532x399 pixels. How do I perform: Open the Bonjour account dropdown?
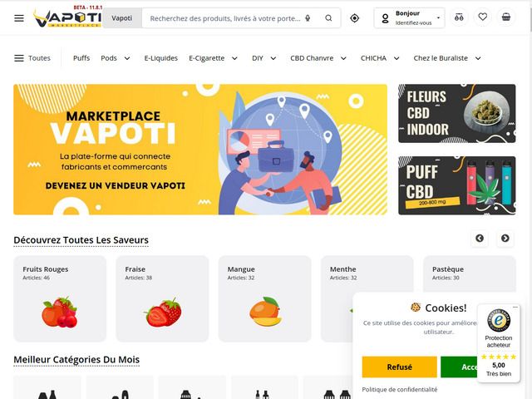(410, 18)
